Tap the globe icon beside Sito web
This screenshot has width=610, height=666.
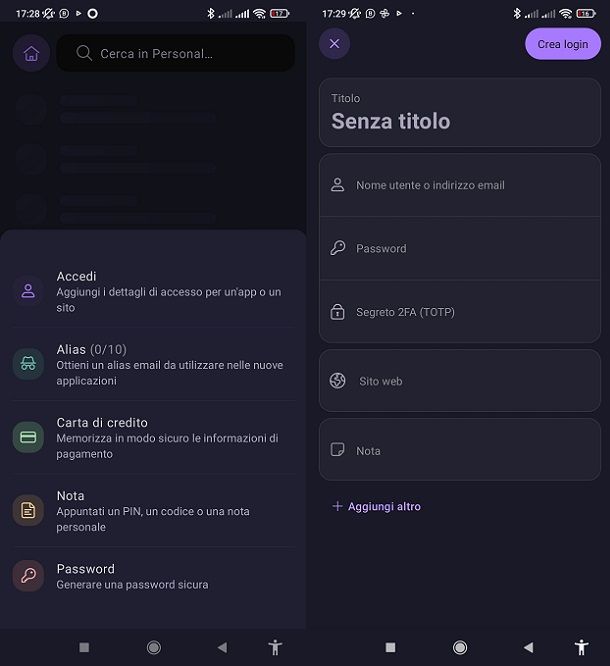point(337,381)
